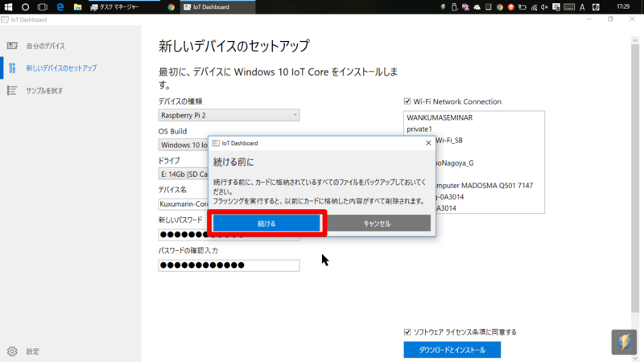Screen dimensions: 644x362
Task: Launch Microsoft Edge from the taskbar
Action: click(x=60, y=6)
